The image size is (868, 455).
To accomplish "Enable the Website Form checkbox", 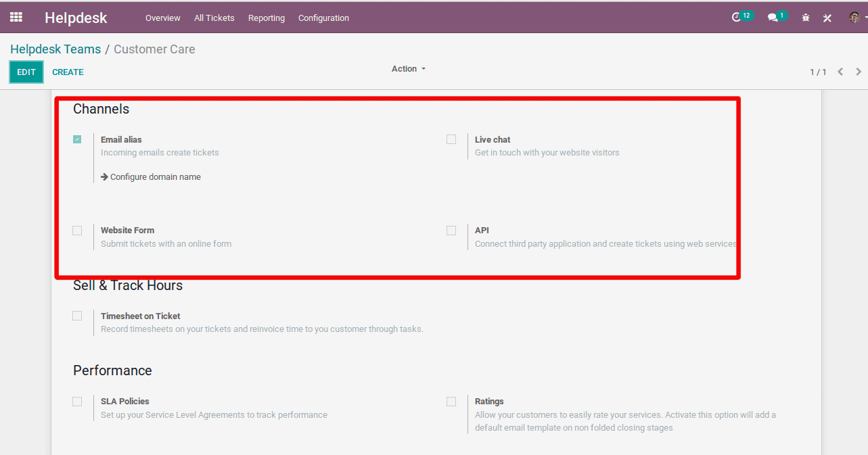I will [77, 231].
